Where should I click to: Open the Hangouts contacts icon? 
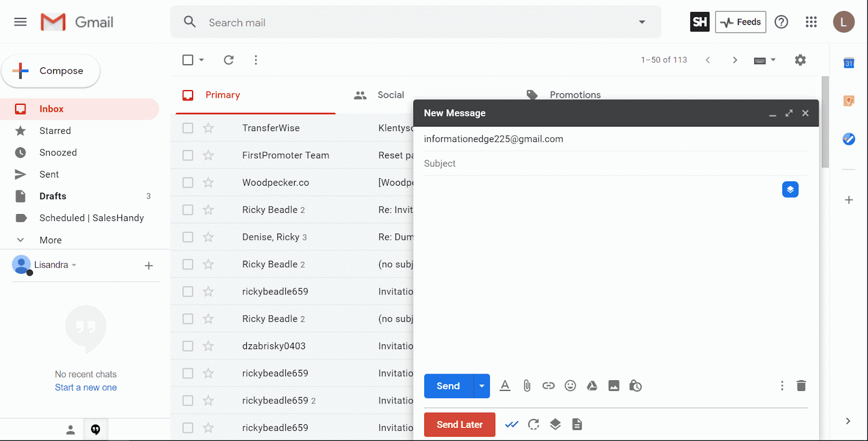71,430
